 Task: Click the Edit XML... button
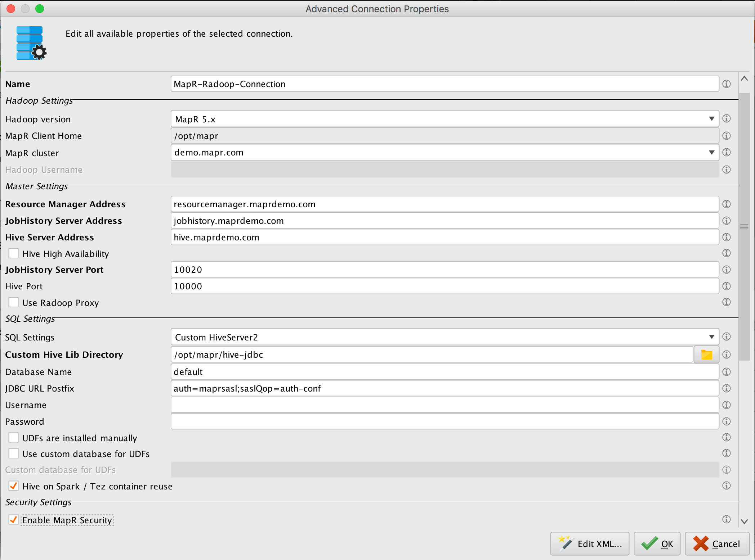(x=590, y=544)
